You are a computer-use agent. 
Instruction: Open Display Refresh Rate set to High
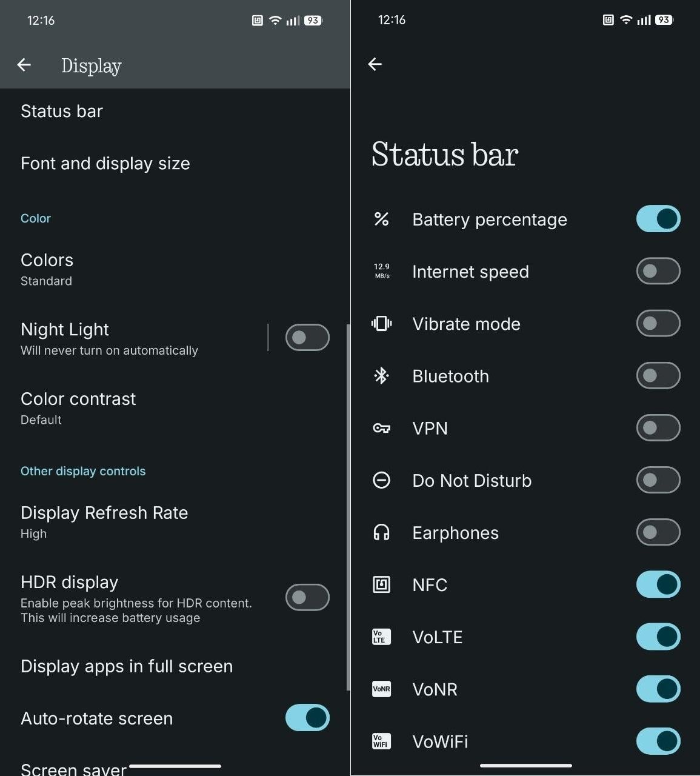coord(175,522)
